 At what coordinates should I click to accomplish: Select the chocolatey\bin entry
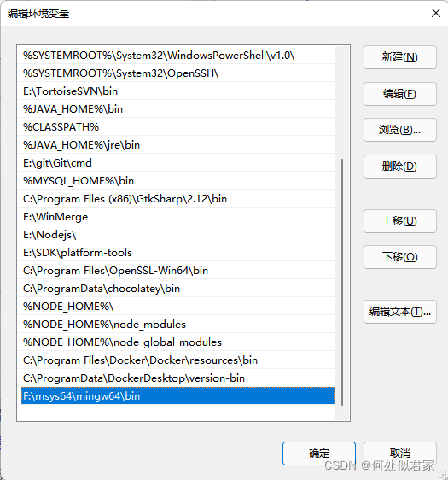pos(177,289)
